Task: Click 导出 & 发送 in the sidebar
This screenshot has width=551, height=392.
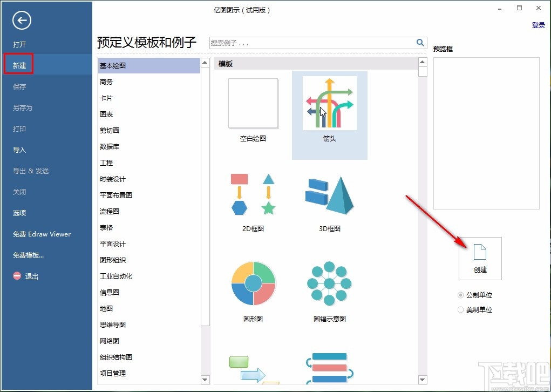Action: (31, 171)
